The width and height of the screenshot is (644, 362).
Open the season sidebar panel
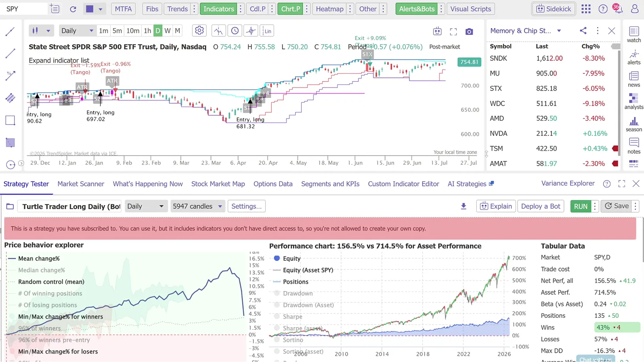634,124
